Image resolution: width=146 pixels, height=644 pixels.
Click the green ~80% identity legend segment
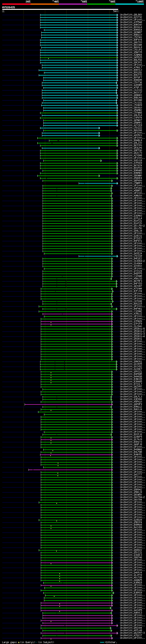(x=101, y=4)
